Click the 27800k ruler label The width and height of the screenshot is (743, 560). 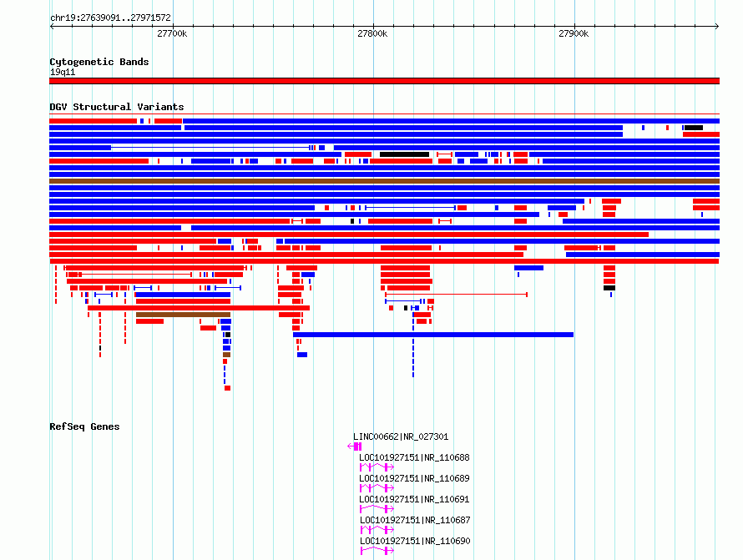[x=372, y=33]
